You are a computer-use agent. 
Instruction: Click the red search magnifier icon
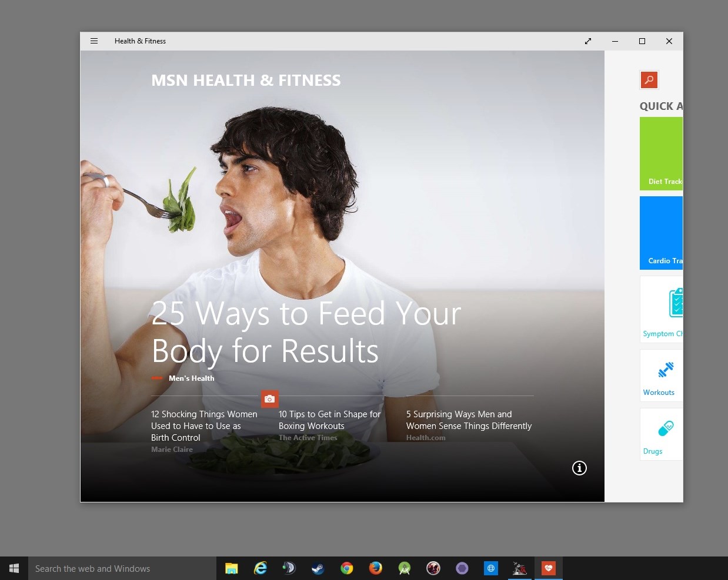coord(649,80)
